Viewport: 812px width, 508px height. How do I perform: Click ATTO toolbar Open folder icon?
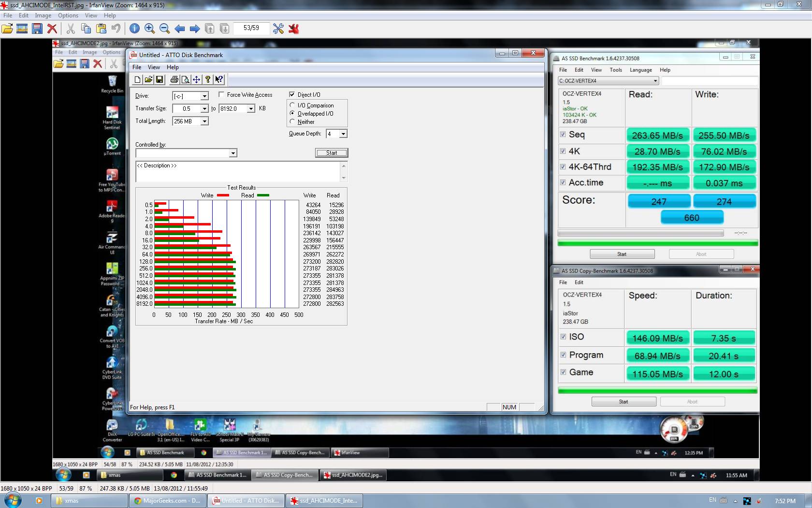click(149, 80)
